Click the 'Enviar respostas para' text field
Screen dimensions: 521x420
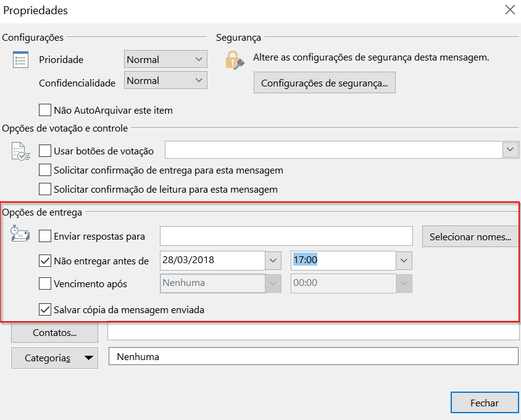[x=286, y=236]
